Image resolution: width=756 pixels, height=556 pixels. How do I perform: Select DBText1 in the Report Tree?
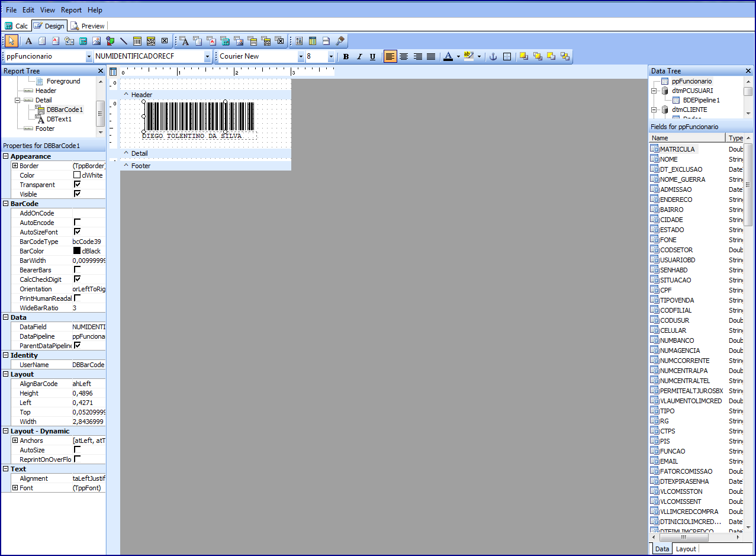tap(59, 119)
